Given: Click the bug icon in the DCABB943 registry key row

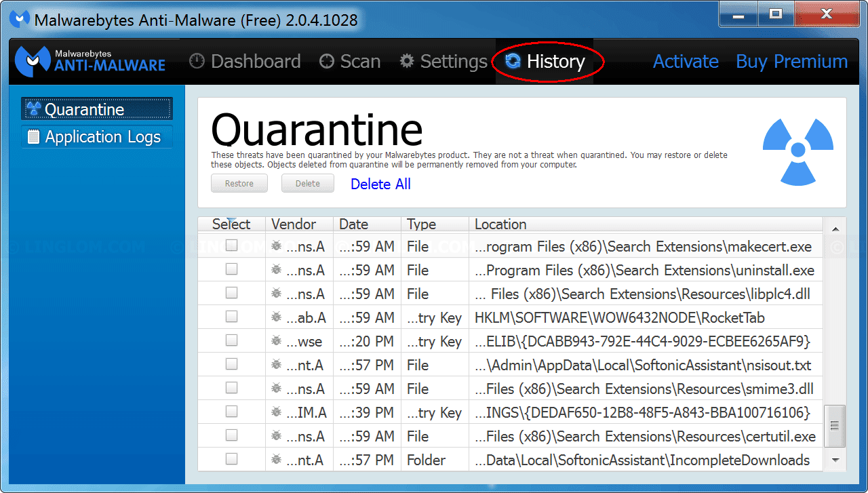Looking at the screenshot, I should pos(276,341).
